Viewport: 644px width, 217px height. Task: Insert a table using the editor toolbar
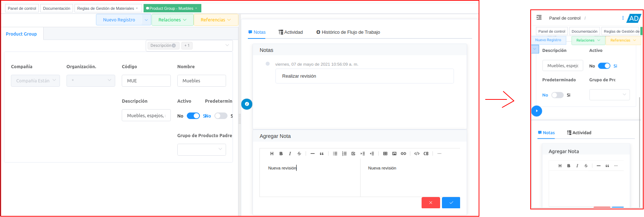pos(385,153)
